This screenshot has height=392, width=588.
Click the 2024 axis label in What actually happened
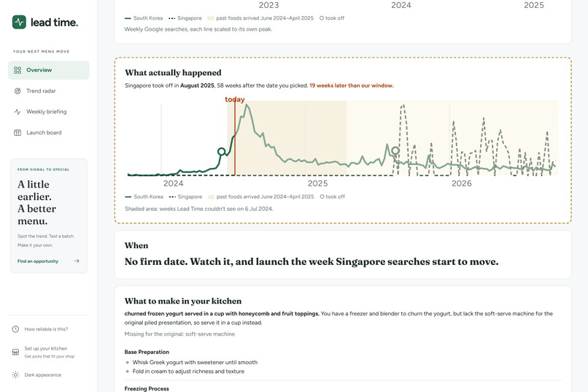click(x=173, y=183)
